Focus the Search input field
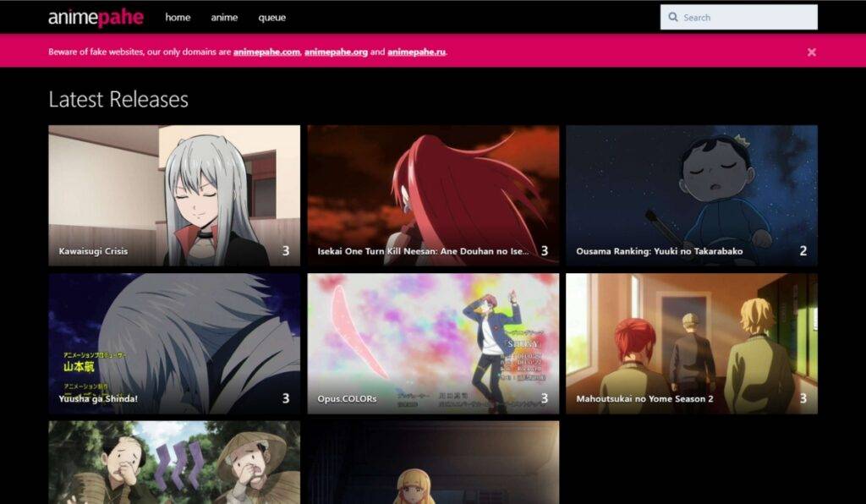This screenshot has width=866, height=504. pyautogui.click(x=739, y=17)
